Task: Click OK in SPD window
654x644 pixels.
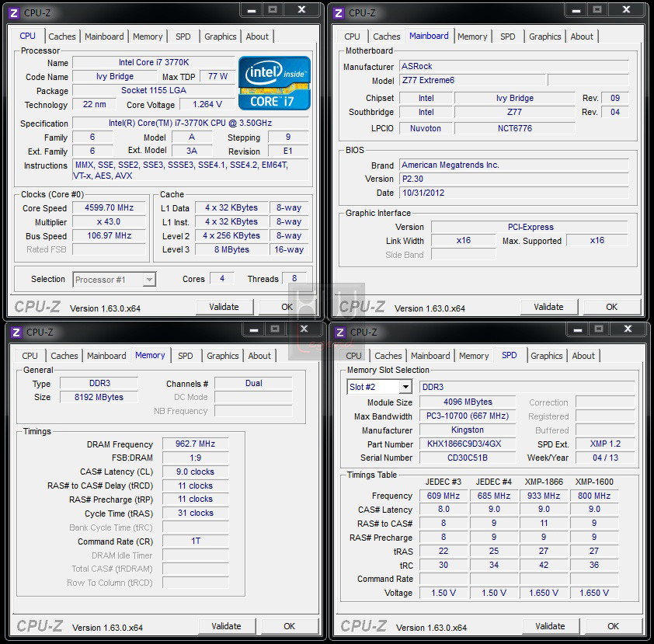Action: (613, 626)
